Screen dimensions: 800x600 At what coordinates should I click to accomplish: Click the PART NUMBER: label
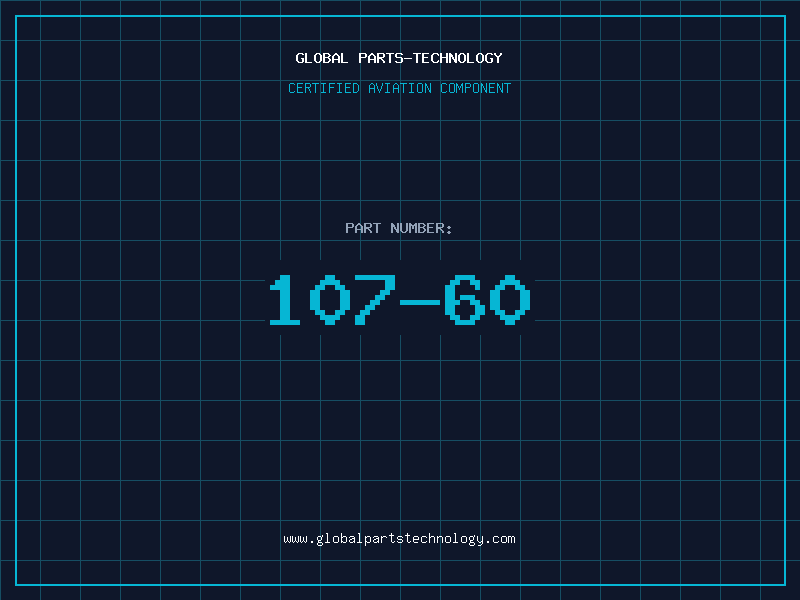point(399,229)
